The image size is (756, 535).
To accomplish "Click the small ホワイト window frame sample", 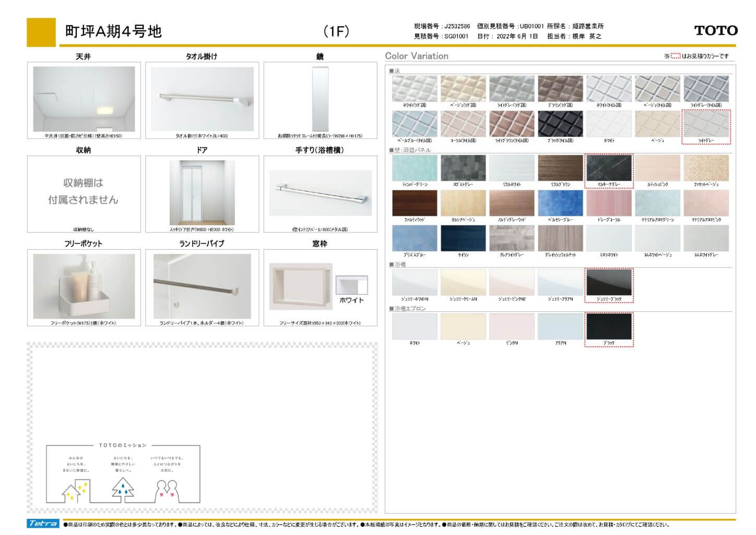I will pos(351,285).
